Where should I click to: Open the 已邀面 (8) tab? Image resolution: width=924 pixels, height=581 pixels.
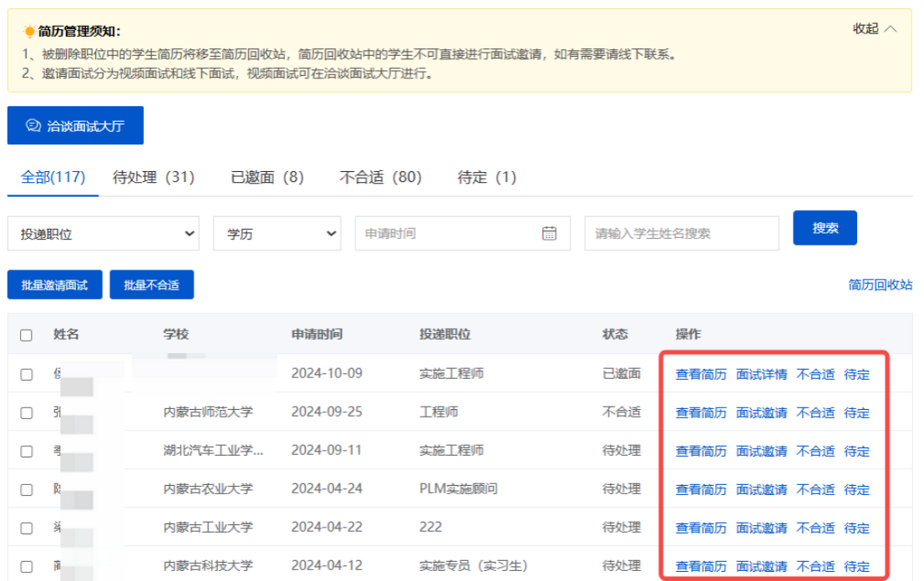(267, 177)
